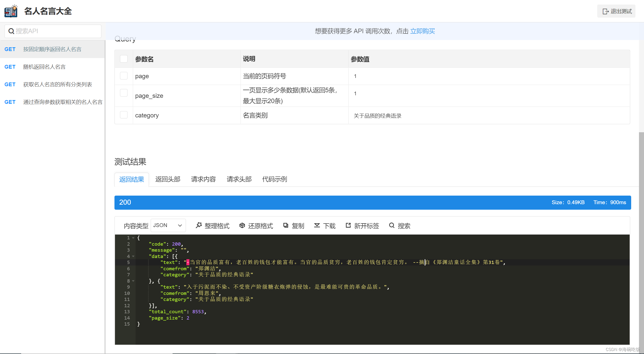Collapse the second object fold at line 8
The width and height of the screenshot is (644, 354).
point(133,281)
